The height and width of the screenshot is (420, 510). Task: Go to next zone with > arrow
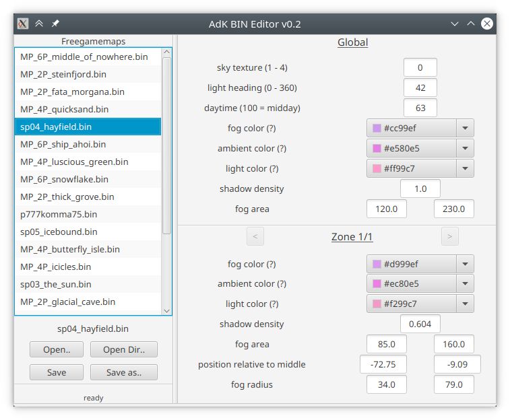pyautogui.click(x=450, y=236)
